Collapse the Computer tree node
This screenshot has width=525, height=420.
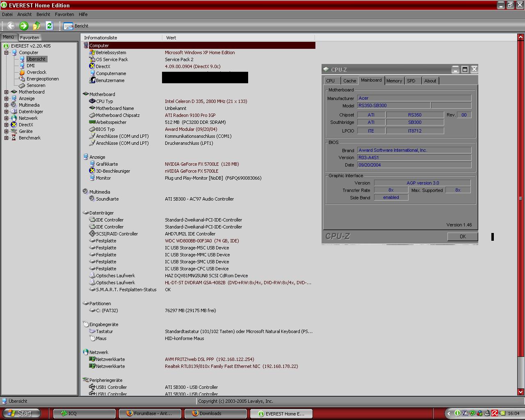(x=7, y=52)
